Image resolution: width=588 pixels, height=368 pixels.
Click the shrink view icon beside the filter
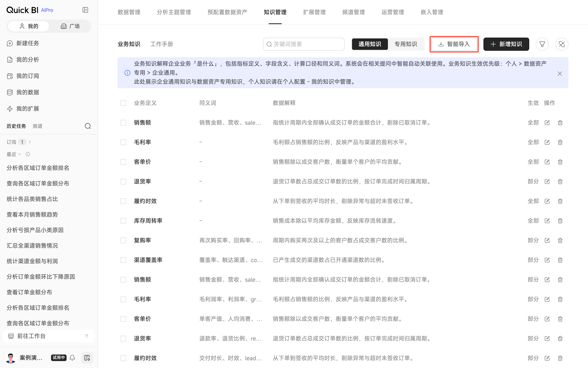[x=561, y=44]
